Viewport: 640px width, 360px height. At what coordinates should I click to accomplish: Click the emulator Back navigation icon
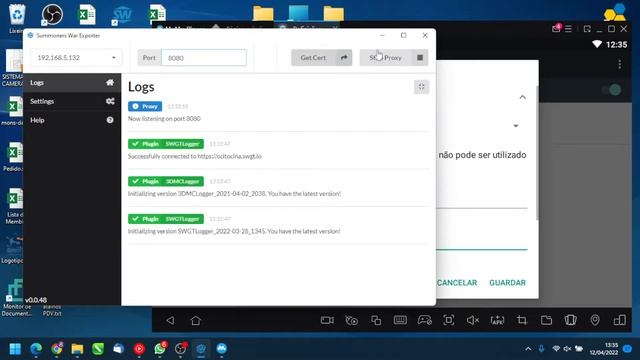click(170, 320)
